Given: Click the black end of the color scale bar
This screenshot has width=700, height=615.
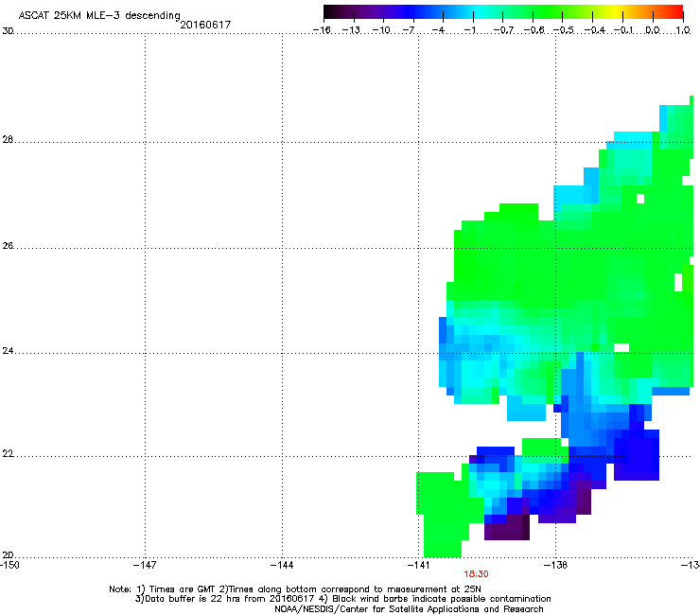Looking at the screenshot, I should tap(329, 12).
